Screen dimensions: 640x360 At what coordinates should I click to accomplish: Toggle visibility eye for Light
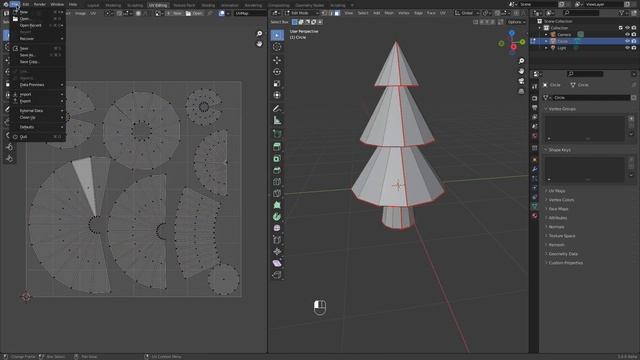click(x=627, y=48)
